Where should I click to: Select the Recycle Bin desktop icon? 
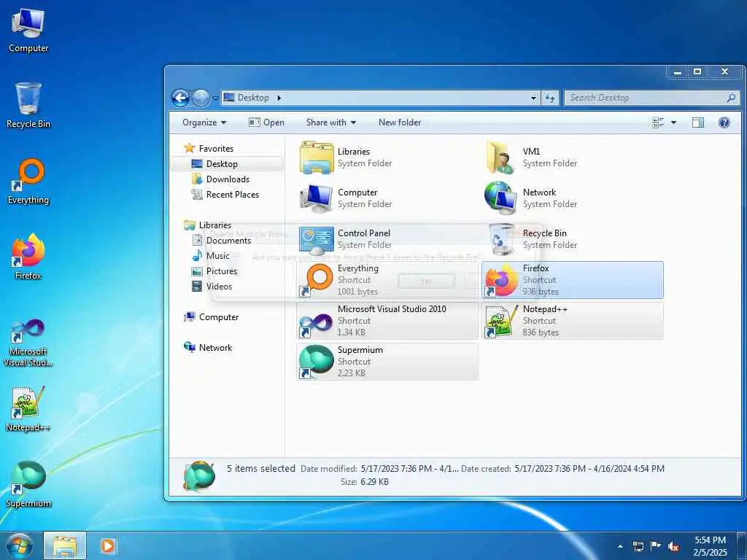pos(28,106)
